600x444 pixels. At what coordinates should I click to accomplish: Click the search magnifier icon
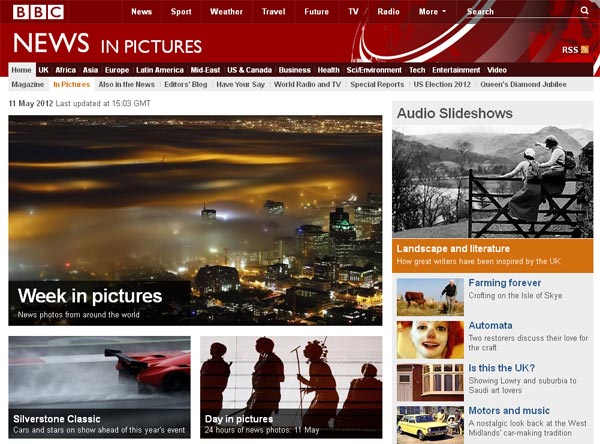tap(584, 11)
